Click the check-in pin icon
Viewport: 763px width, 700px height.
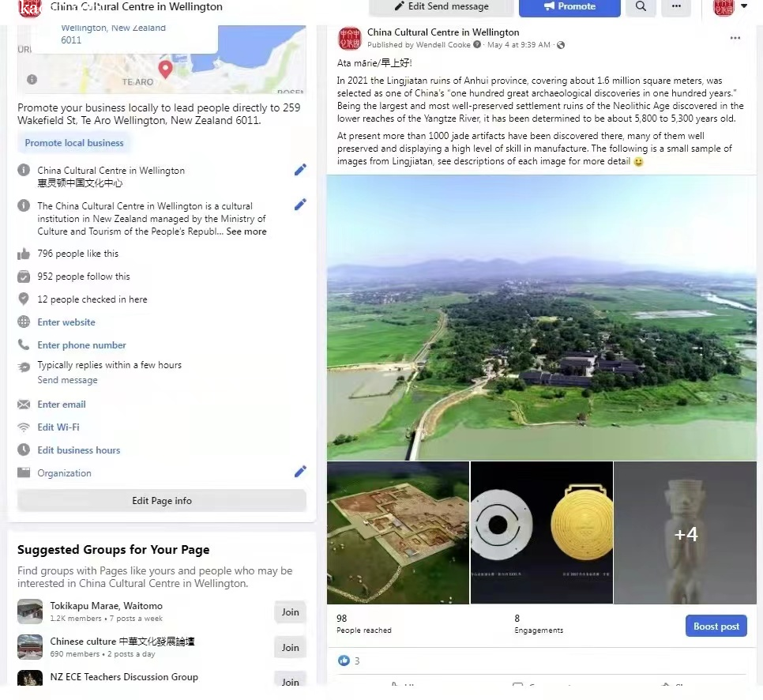pos(24,299)
